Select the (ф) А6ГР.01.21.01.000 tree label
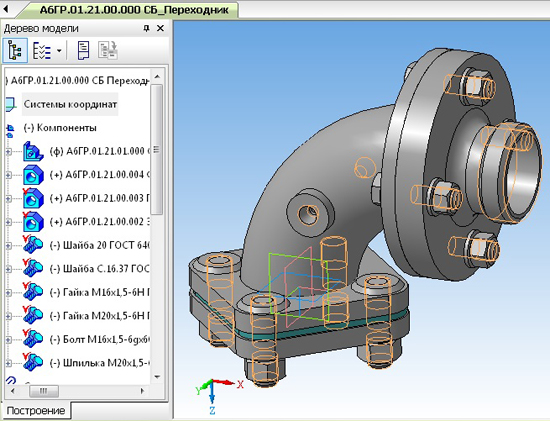The height and width of the screenshot is (421, 550). click(100, 151)
